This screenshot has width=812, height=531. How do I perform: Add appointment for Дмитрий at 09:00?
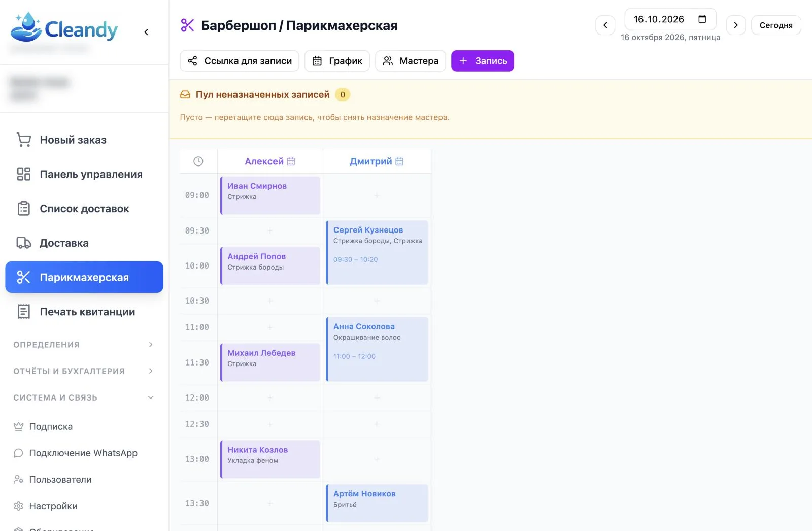(377, 195)
